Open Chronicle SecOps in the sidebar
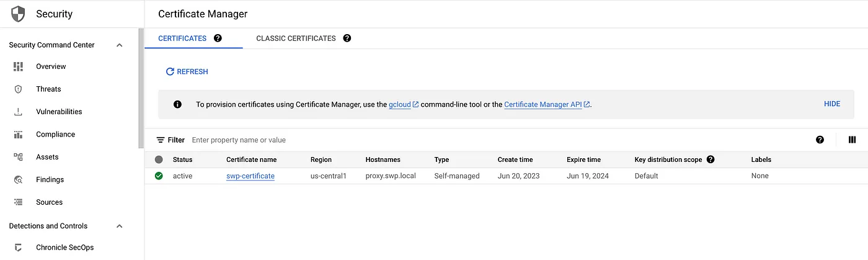This screenshot has height=260, width=868. click(65, 248)
